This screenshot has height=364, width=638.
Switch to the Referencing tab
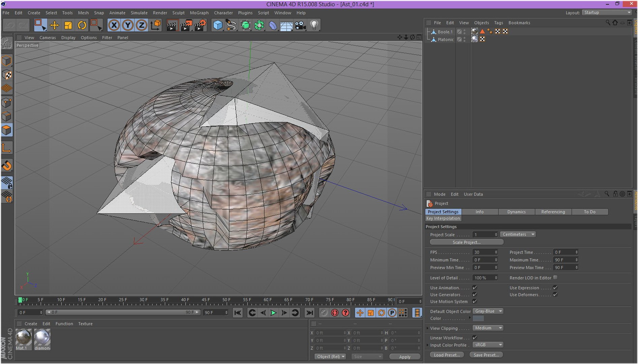pos(553,212)
